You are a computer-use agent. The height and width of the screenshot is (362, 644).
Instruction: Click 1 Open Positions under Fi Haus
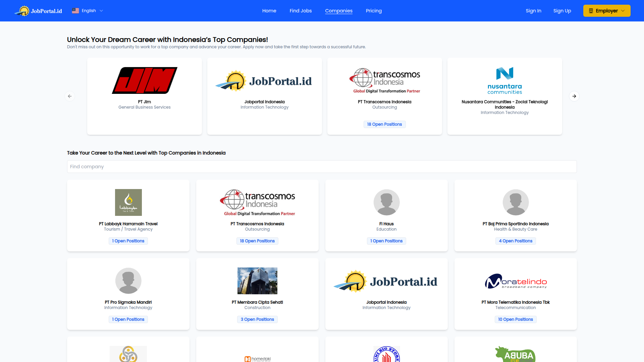click(x=386, y=241)
